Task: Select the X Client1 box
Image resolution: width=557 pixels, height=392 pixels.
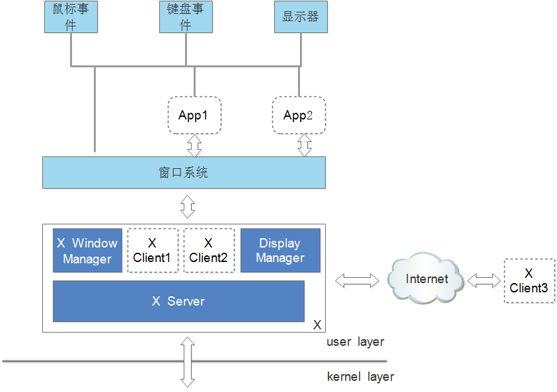Action: [153, 251]
